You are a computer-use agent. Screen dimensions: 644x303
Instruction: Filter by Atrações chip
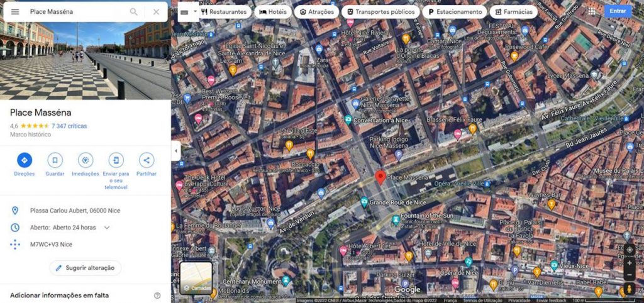pyautogui.click(x=317, y=12)
